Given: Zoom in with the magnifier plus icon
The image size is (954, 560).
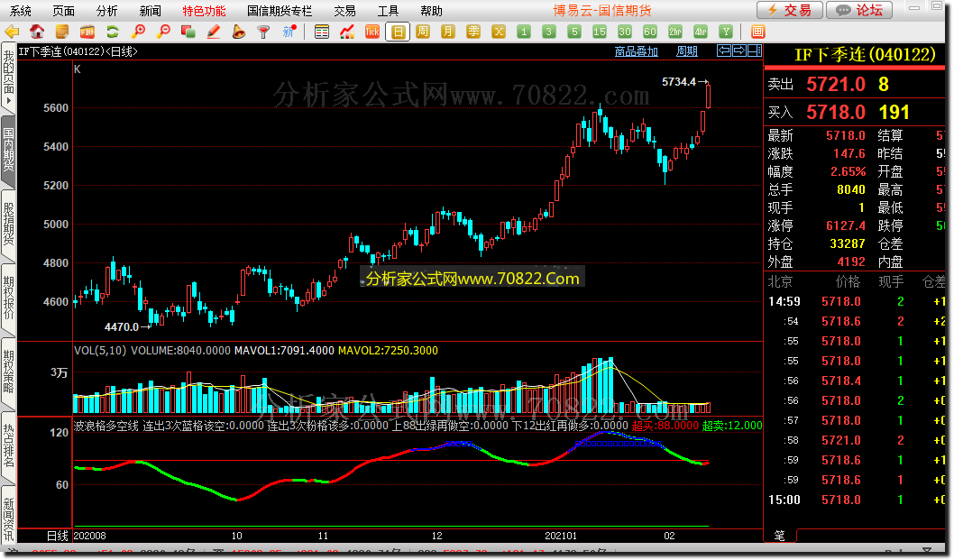Looking at the screenshot, I should (x=138, y=32).
